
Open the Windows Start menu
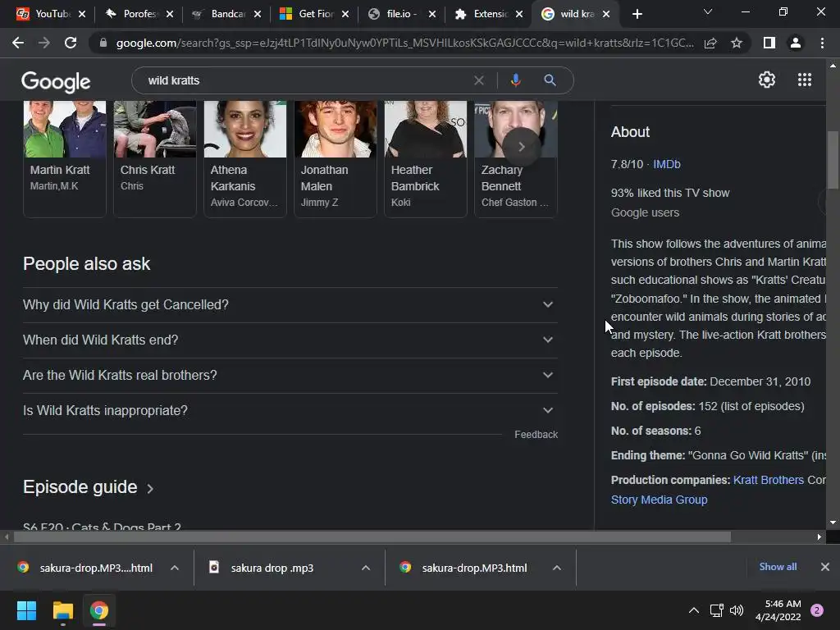(26, 610)
